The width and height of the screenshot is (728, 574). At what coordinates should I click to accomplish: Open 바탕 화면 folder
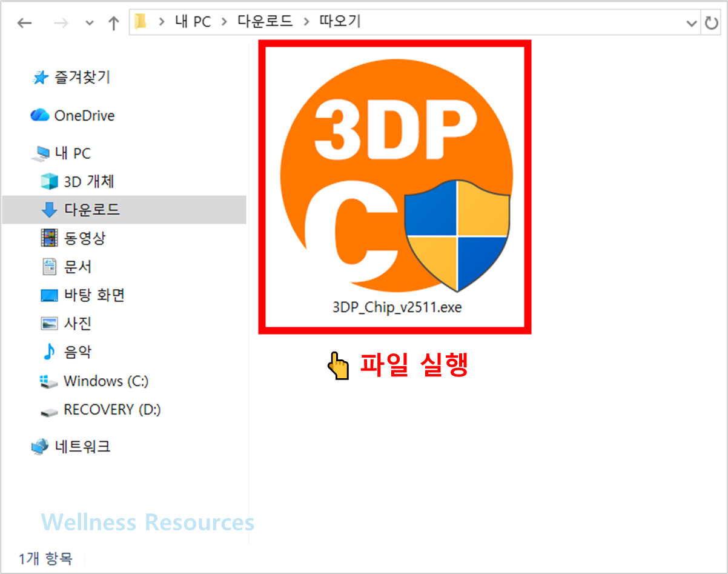point(94,295)
